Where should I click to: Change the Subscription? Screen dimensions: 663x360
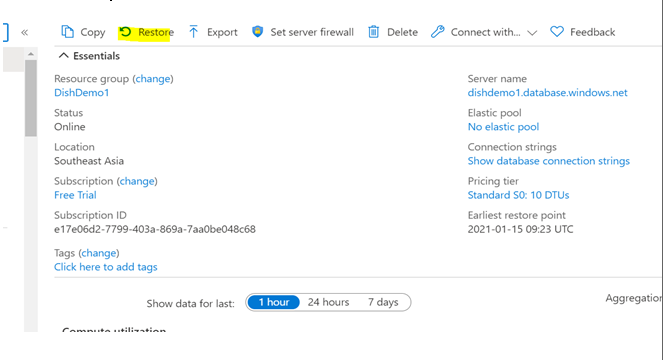(x=137, y=181)
